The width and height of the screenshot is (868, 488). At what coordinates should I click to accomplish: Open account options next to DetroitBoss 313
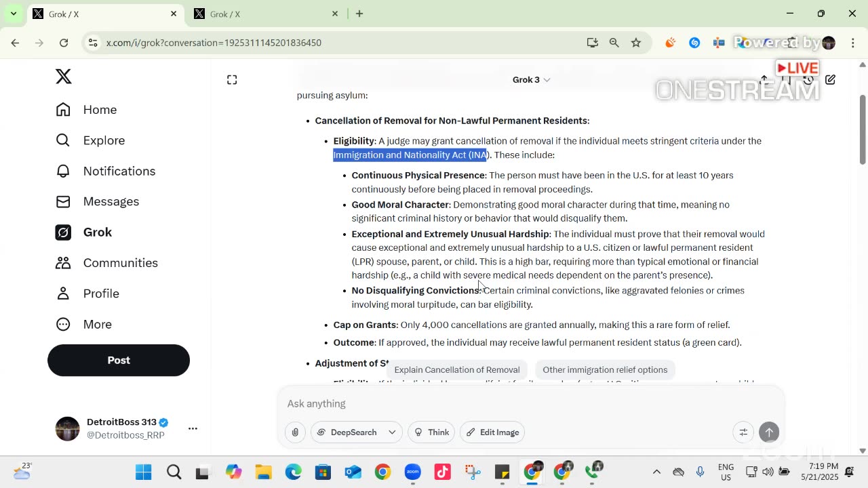tap(193, 428)
